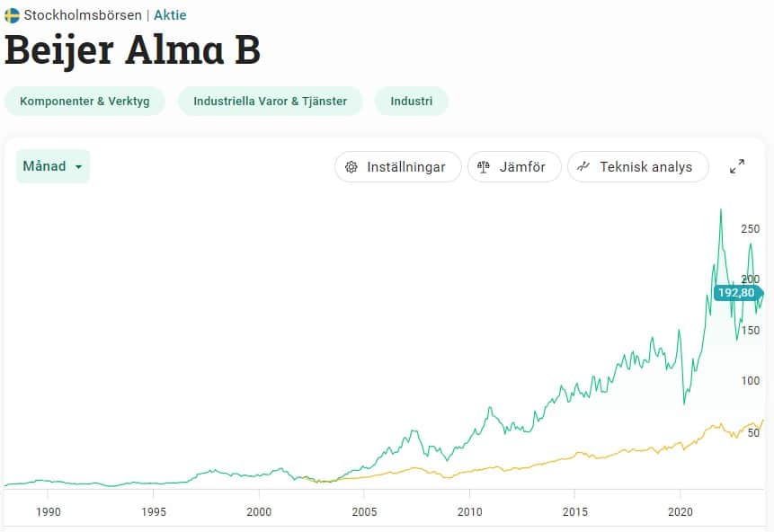
Task: Click the fullscreen expand chart icon
Action: coord(737,166)
